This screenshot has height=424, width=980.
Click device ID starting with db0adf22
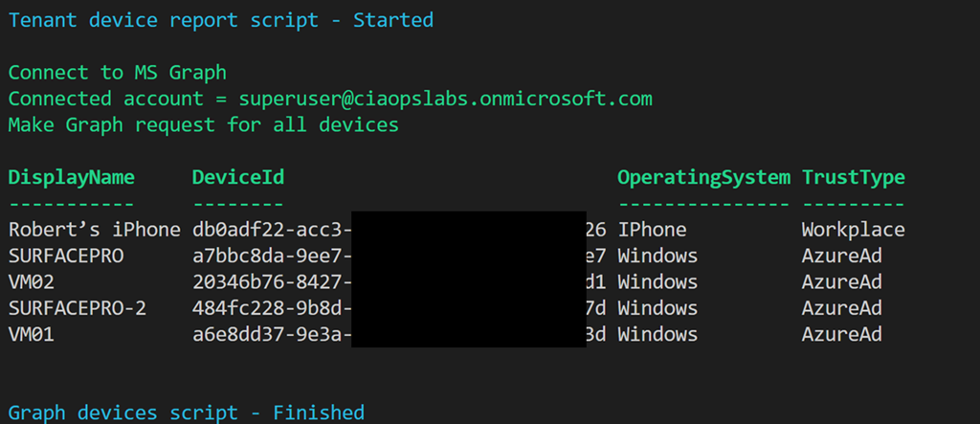click(x=272, y=230)
